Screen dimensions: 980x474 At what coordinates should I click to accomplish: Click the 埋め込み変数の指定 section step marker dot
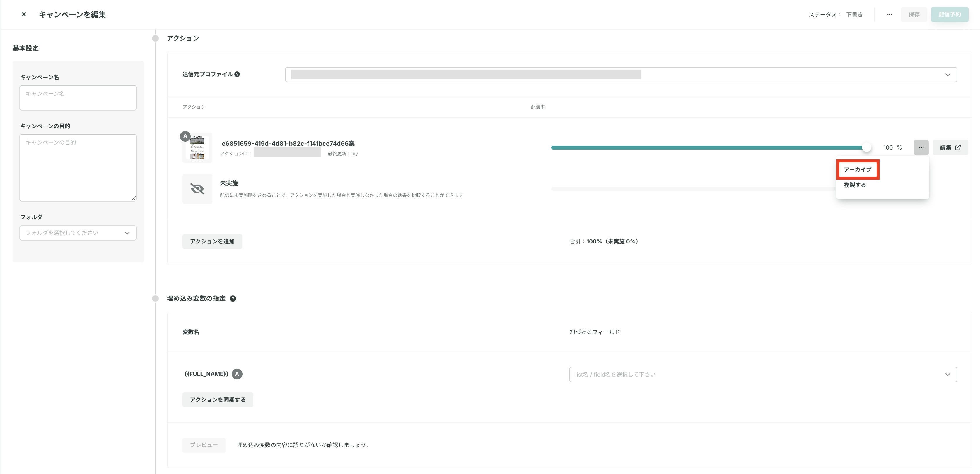pyautogui.click(x=155, y=299)
